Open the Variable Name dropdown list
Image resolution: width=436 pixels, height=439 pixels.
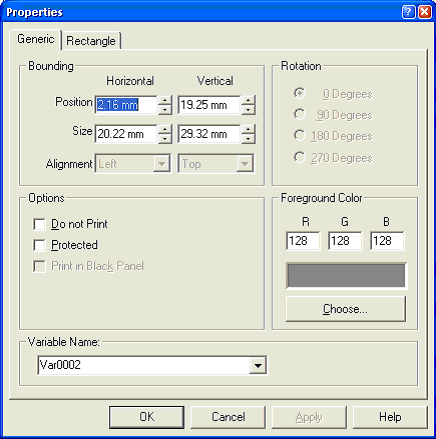click(x=258, y=365)
